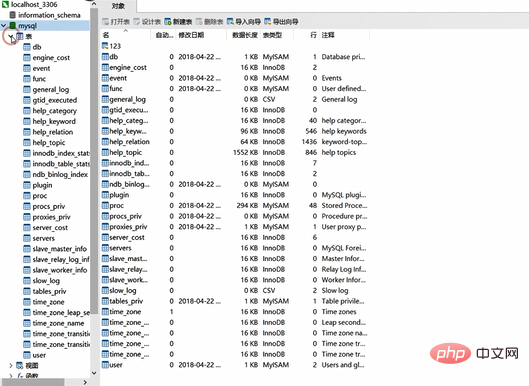Screen dimensions: 529x386
Task: Sort by the Table Type column header
Action: pyautogui.click(x=277, y=35)
